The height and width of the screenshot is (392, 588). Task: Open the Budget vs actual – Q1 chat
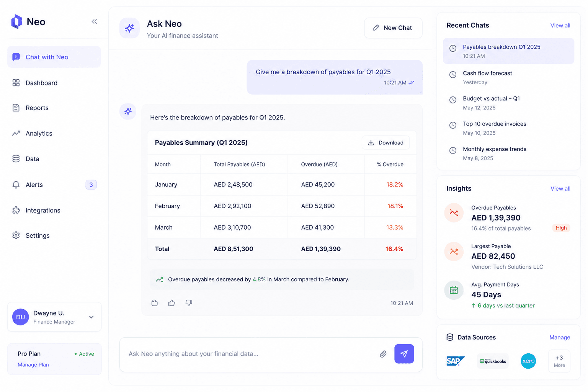(x=508, y=103)
